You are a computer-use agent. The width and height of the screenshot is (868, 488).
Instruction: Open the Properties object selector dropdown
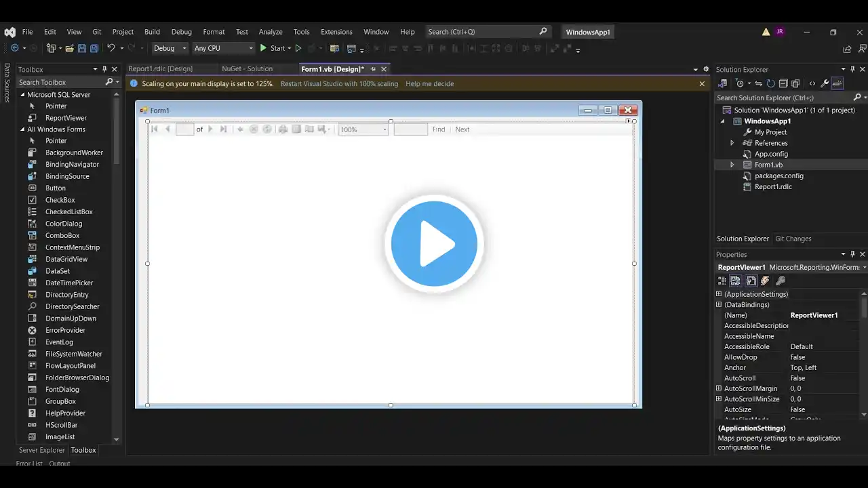click(865, 268)
